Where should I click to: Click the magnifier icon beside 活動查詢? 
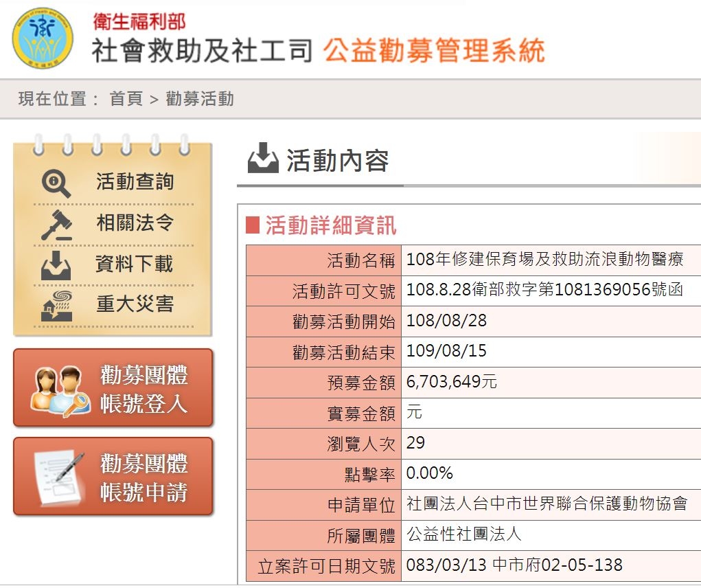(56, 183)
